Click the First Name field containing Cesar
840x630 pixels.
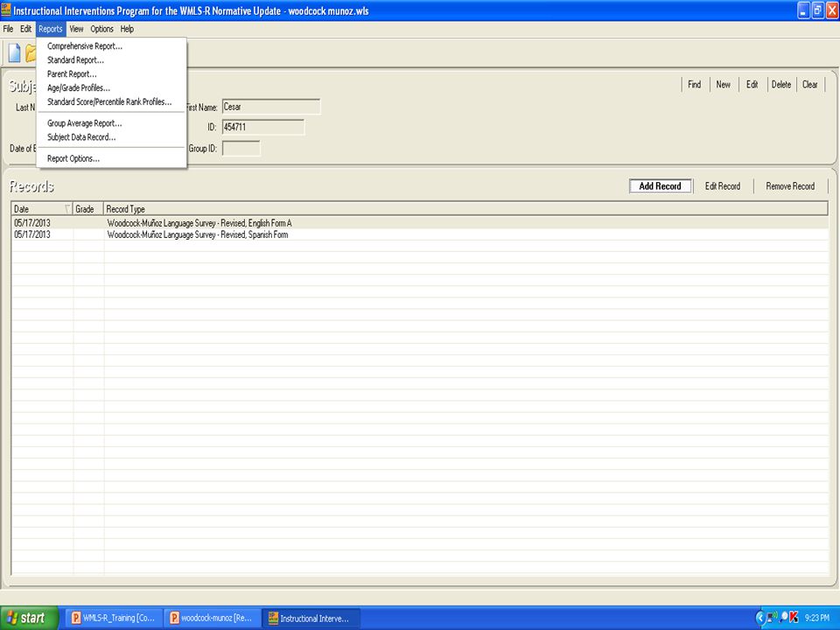[271, 107]
